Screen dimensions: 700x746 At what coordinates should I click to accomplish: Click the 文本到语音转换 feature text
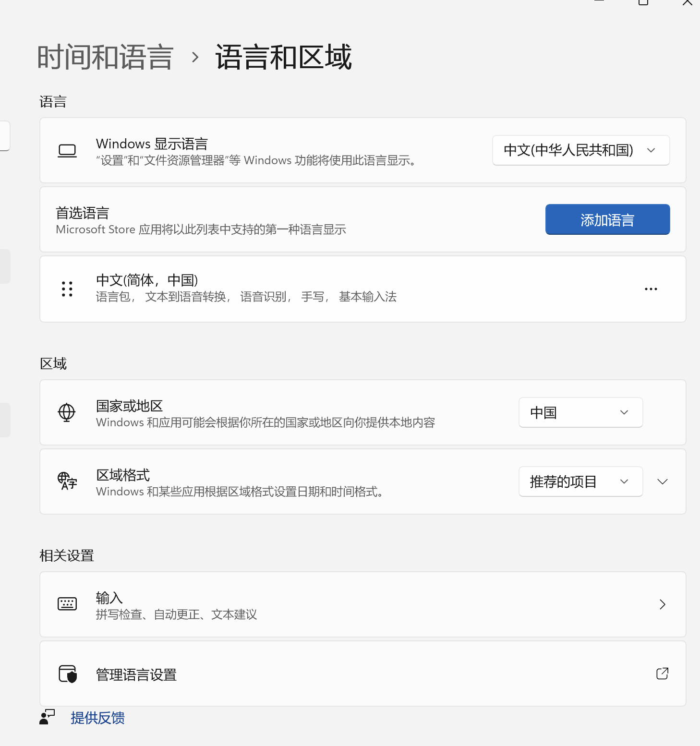(185, 297)
